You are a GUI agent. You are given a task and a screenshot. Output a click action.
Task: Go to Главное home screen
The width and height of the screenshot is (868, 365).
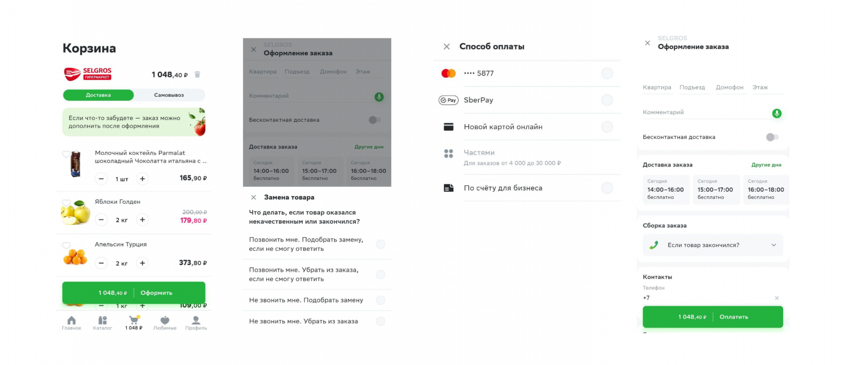[72, 323]
